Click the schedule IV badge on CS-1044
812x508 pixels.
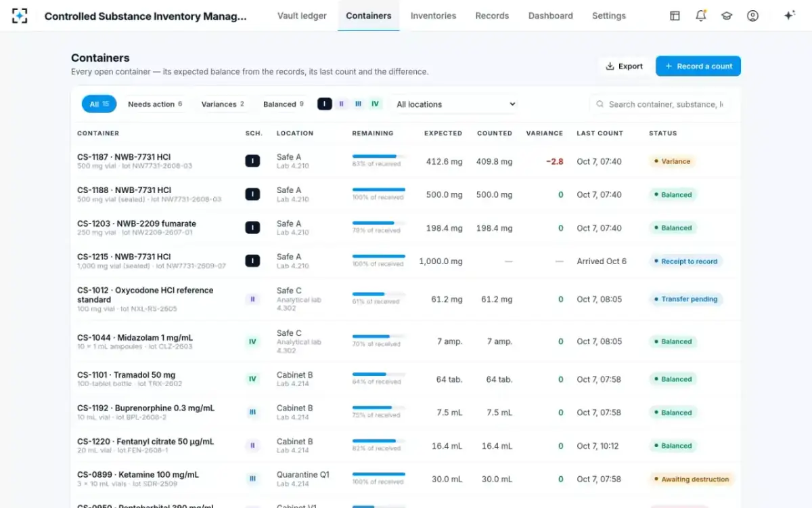[x=252, y=341]
